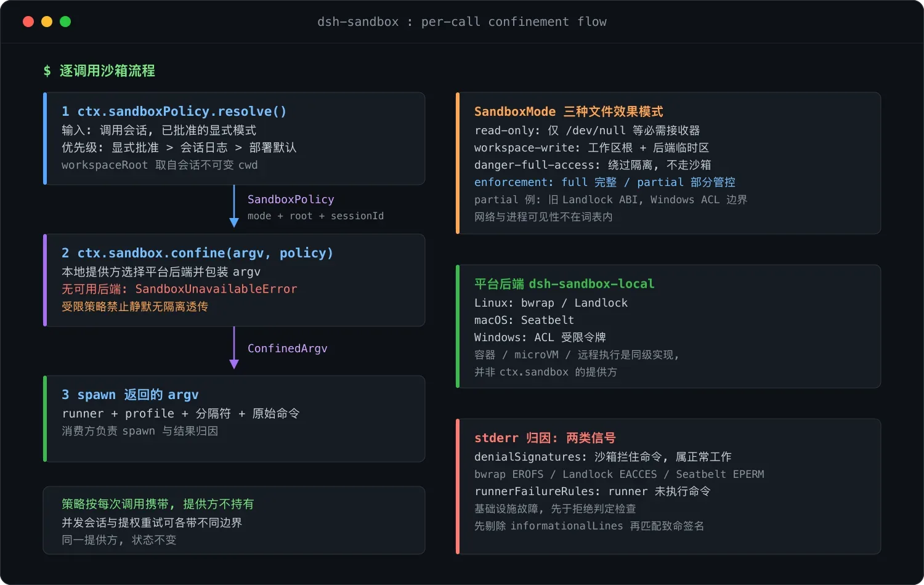The image size is (924, 585).
Task: Click the red "SandboxUnavailableError" line
Action: (179, 289)
